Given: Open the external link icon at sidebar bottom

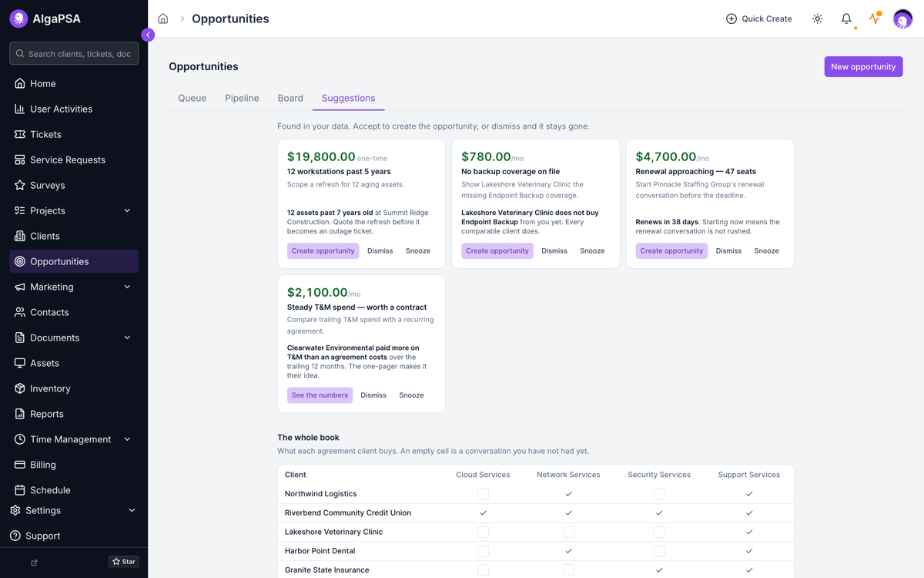Looking at the screenshot, I should coord(34,563).
